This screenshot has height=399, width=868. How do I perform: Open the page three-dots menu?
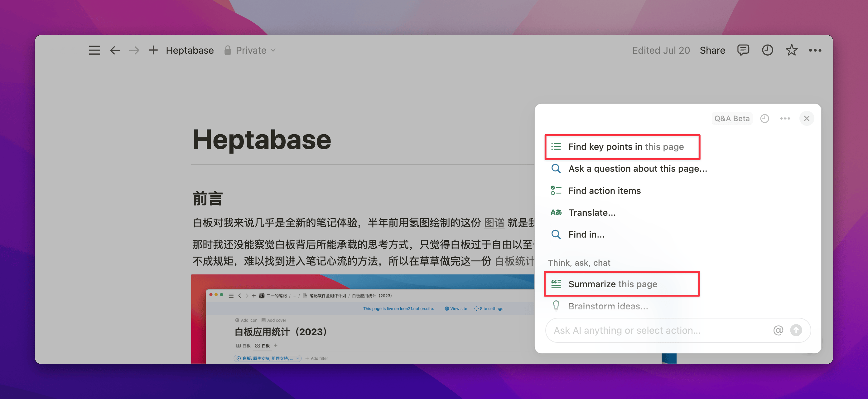point(815,50)
